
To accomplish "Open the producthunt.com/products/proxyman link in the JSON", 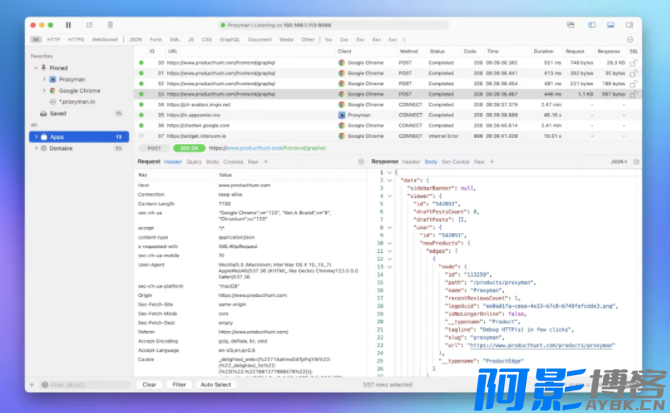I will (x=541, y=345).
